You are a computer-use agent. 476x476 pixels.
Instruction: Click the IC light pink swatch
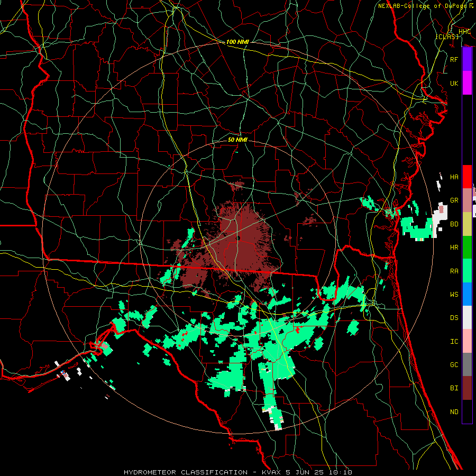tap(467, 341)
